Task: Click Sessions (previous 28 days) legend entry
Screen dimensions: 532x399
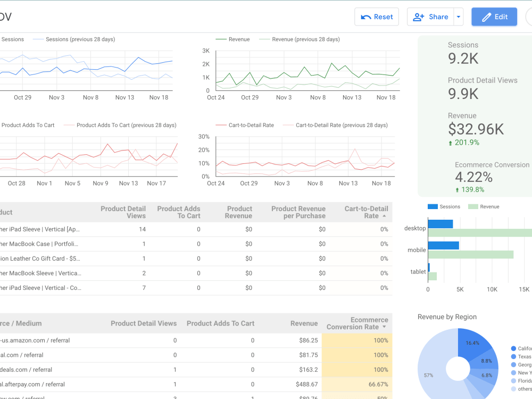Action: [x=74, y=39]
